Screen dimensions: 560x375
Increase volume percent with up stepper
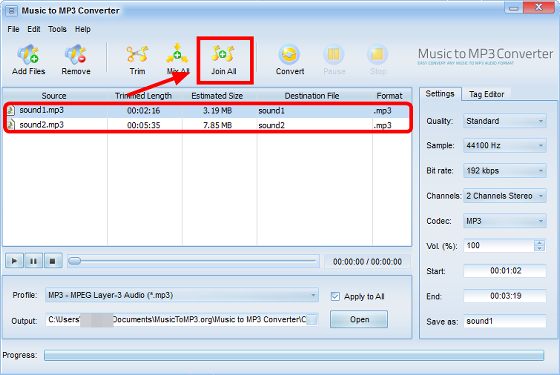click(539, 242)
